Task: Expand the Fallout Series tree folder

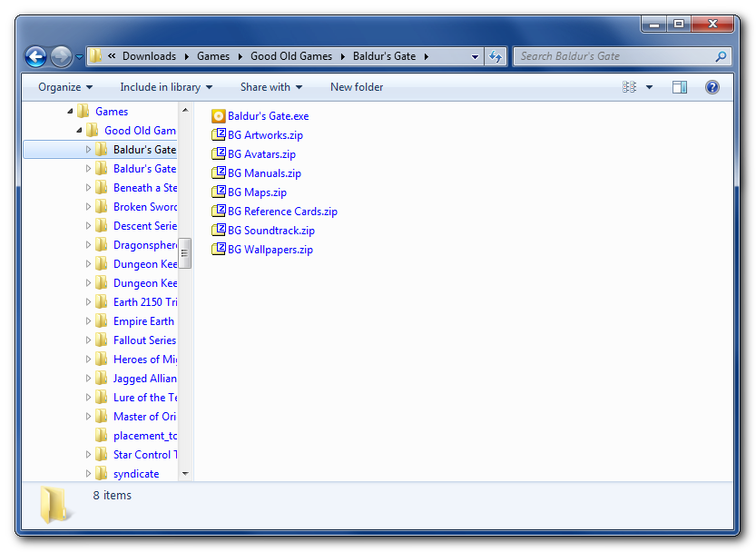Action: (x=88, y=340)
